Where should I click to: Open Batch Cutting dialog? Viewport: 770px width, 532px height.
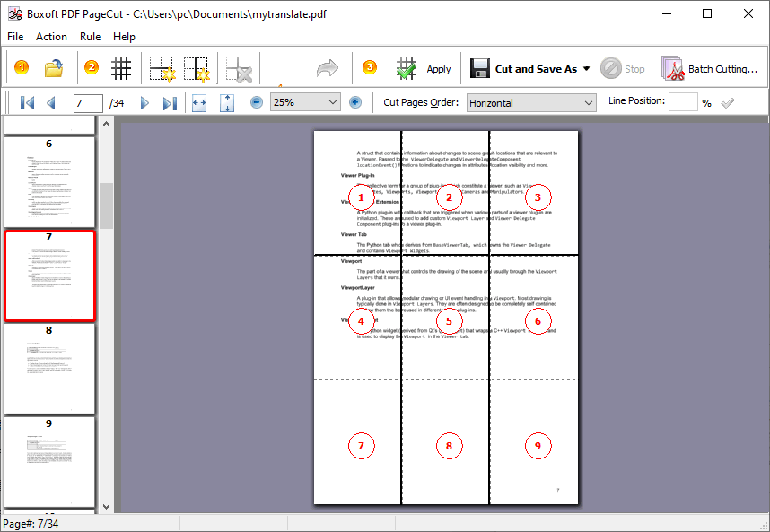[x=710, y=69]
